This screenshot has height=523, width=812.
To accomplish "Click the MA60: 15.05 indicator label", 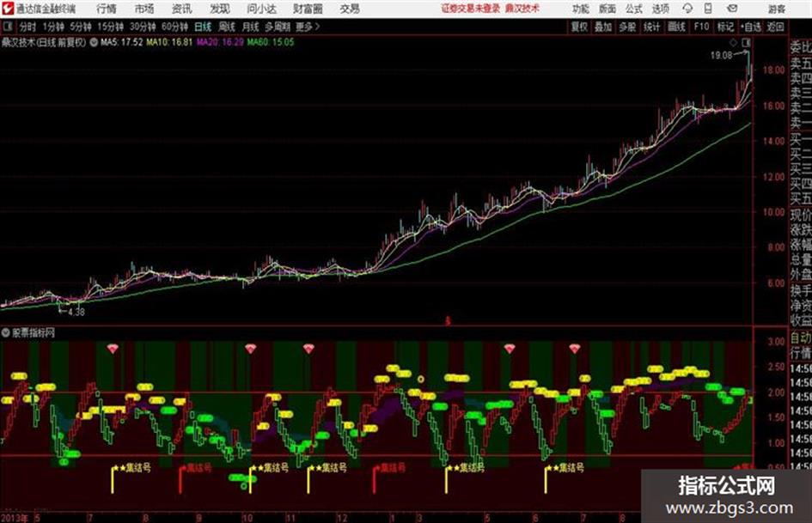I will (271, 42).
